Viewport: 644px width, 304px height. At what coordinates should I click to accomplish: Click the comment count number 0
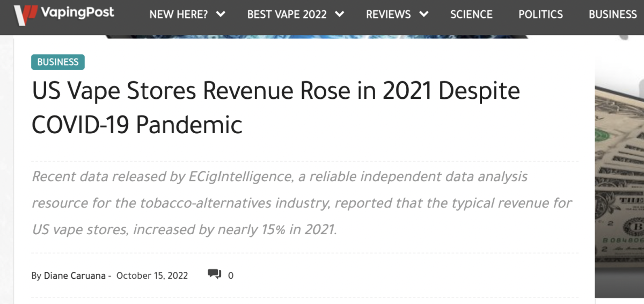231,276
